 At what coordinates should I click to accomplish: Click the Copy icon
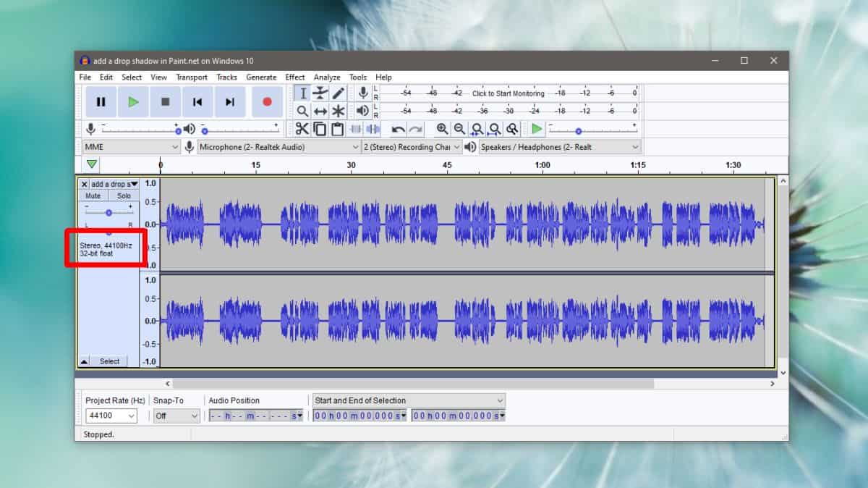coord(320,129)
